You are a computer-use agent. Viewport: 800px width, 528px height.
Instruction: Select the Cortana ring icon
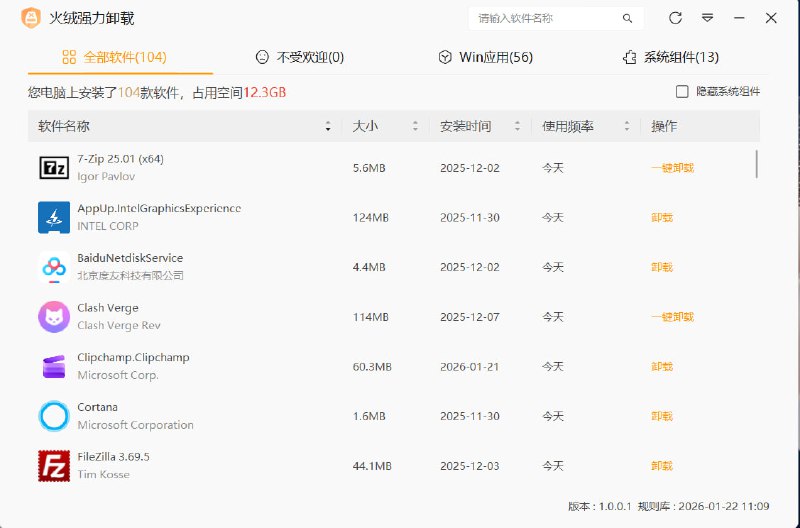pos(54,416)
